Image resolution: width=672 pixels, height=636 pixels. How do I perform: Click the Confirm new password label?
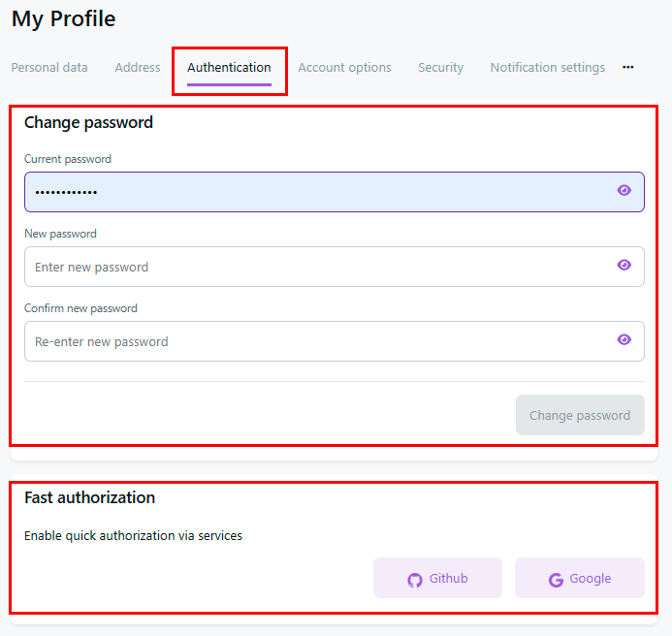coord(80,308)
